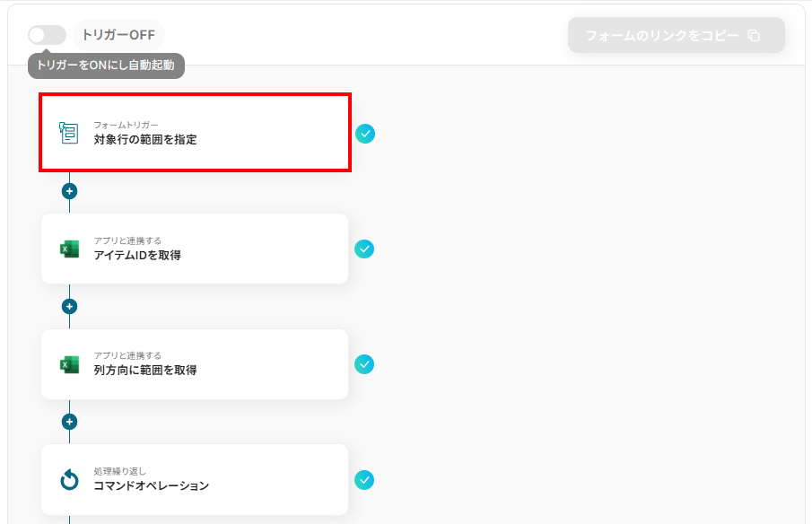
Task: Click checkmark beside 列方向に範囲を取得 step
Action: [x=364, y=364]
